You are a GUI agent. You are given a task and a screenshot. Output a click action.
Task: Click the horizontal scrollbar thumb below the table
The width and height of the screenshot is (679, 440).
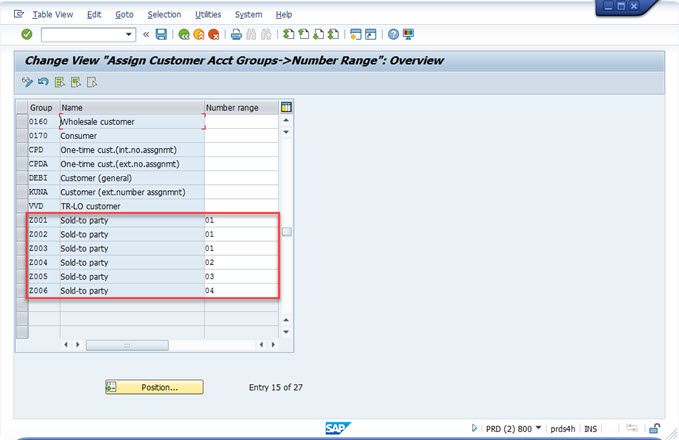point(127,345)
